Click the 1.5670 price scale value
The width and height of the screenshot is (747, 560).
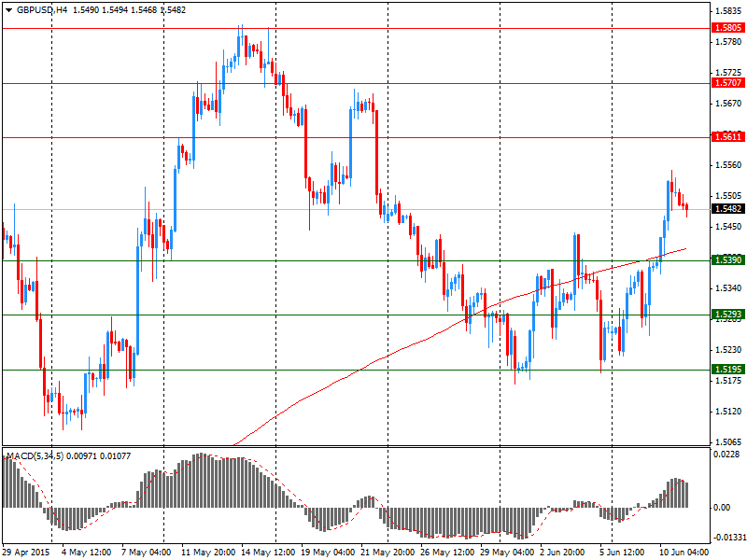[x=728, y=104]
